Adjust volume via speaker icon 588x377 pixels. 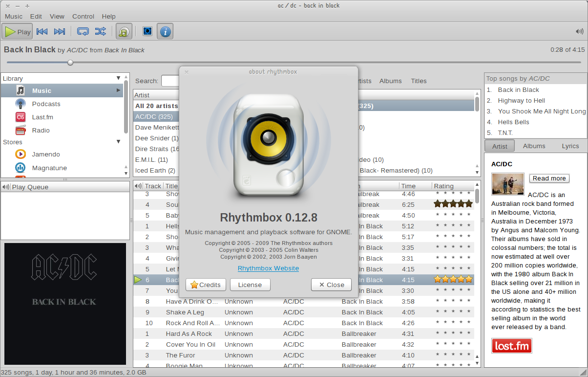coord(580,32)
